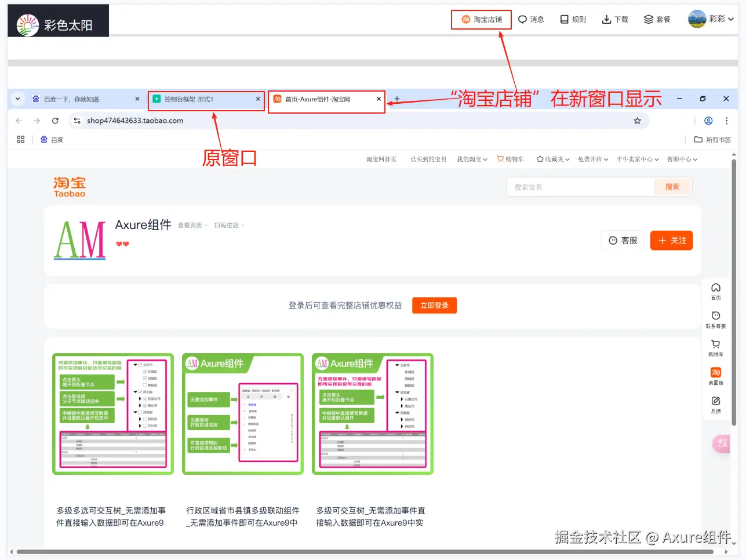Open a new browser tab
The height and width of the screenshot is (560, 746).
coord(397,99)
